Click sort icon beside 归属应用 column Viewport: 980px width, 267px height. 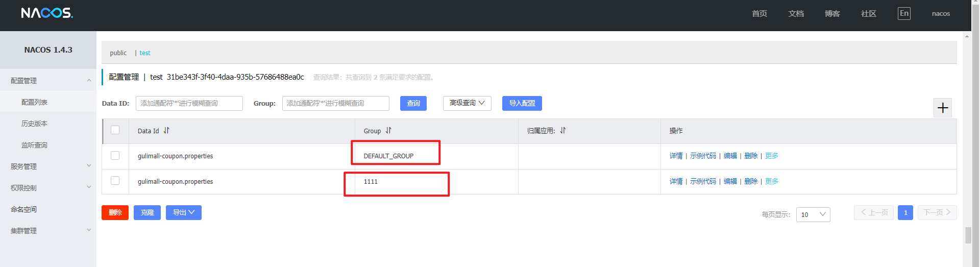pos(562,131)
